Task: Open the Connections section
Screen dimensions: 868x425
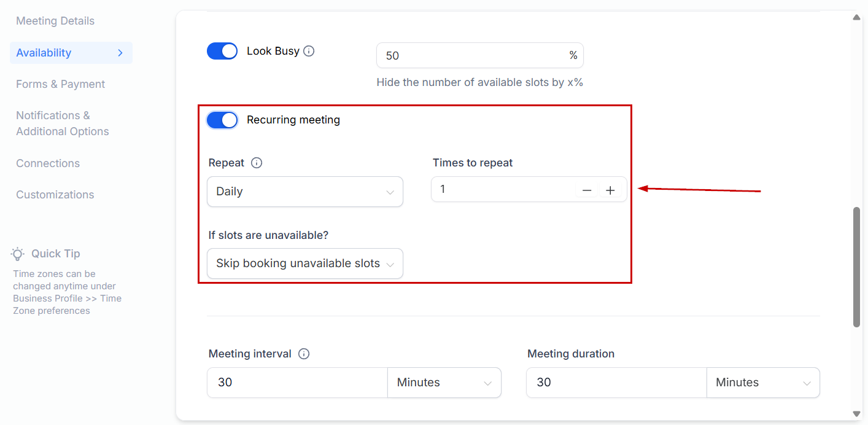Action: [48, 163]
